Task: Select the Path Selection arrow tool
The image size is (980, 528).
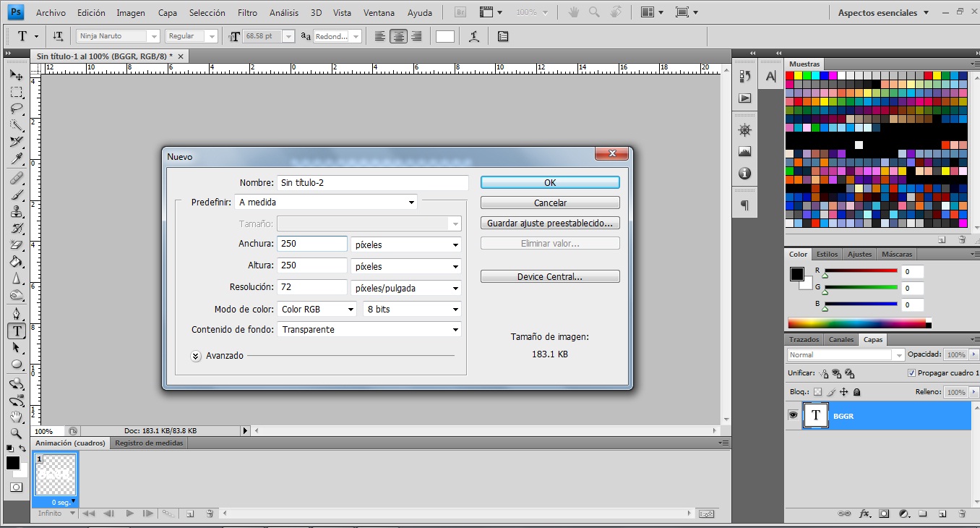Action: 16,348
